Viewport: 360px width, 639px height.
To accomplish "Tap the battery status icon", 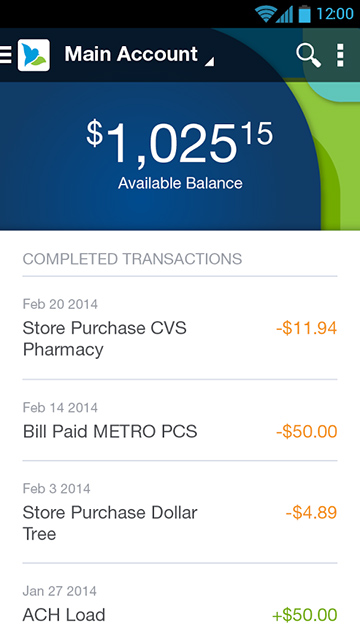I will click(x=304, y=14).
